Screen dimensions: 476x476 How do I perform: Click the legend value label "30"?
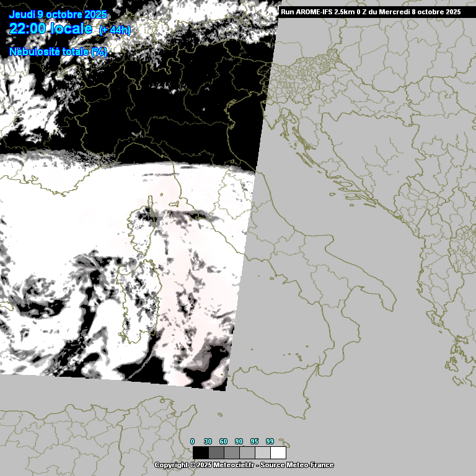[x=208, y=441]
